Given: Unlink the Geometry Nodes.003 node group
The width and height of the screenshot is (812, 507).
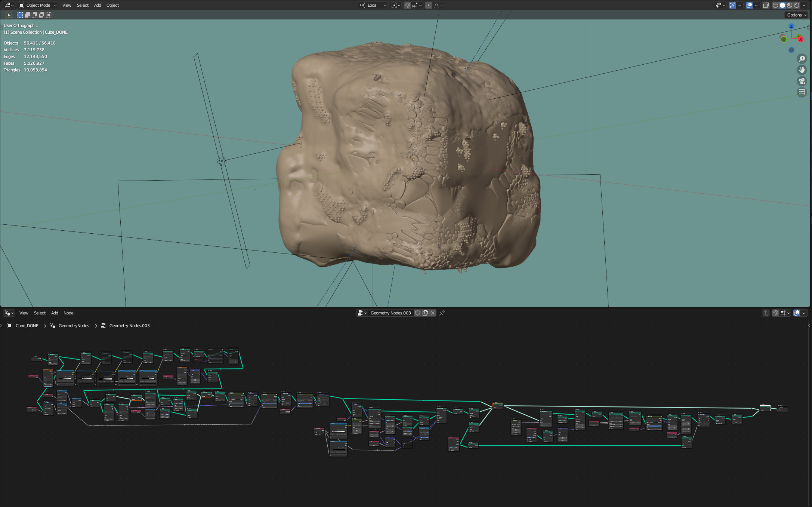Looking at the screenshot, I should pos(433,313).
